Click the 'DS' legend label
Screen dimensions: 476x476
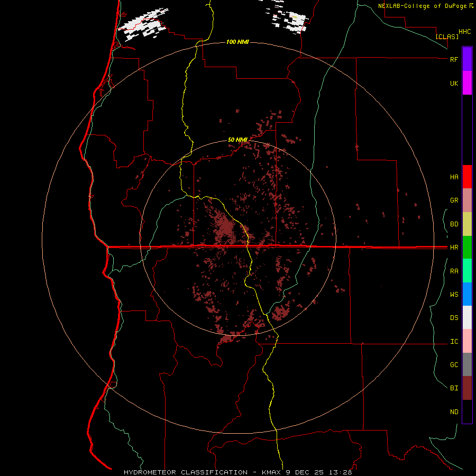pyautogui.click(x=454, y=318)
